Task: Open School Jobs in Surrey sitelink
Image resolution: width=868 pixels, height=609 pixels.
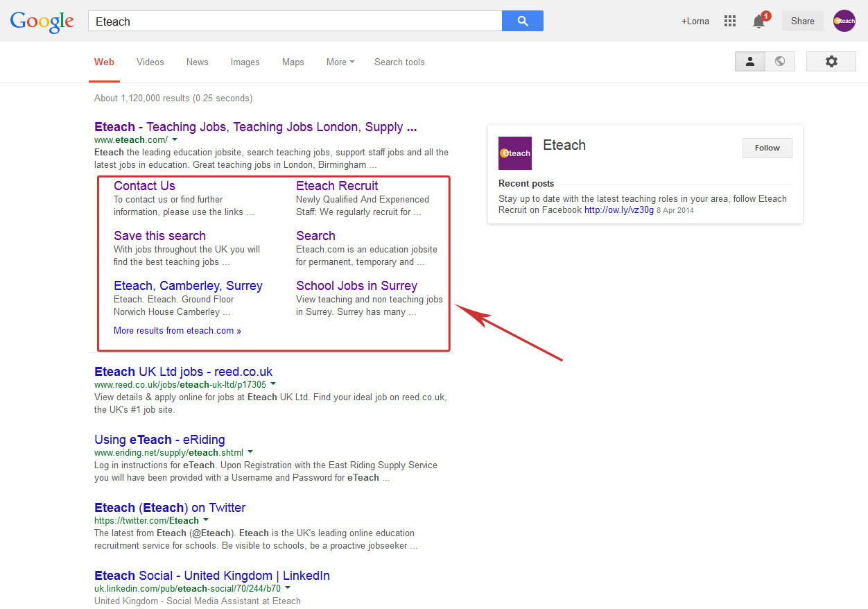Action: click(356, 286)
